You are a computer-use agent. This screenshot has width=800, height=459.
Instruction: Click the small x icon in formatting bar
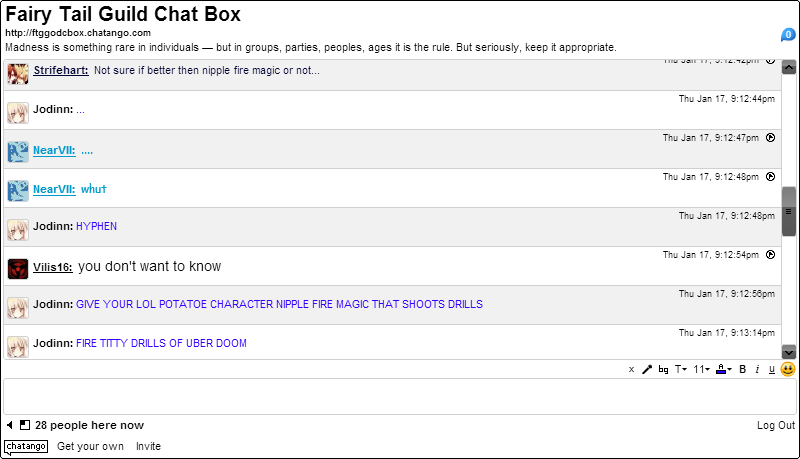tap(631, 370)
